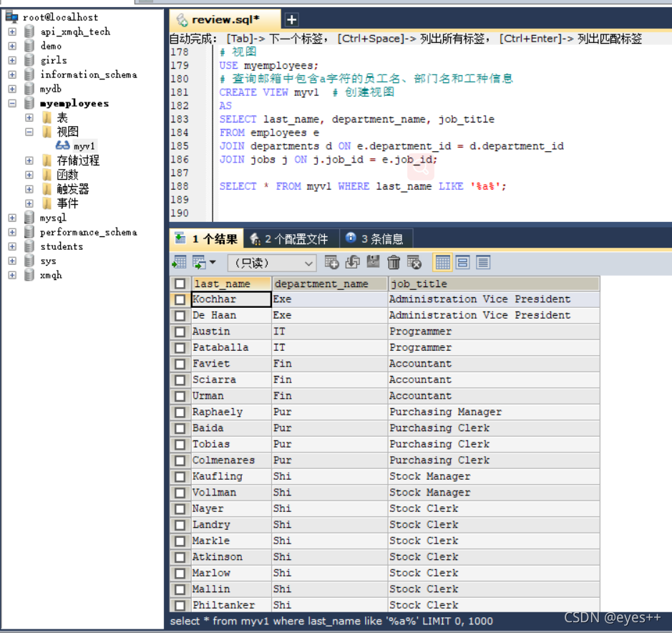Screen dimensions: 672x633
Task: Open the 2 个配置文件 tab
Action: click(x=292, y=239)
